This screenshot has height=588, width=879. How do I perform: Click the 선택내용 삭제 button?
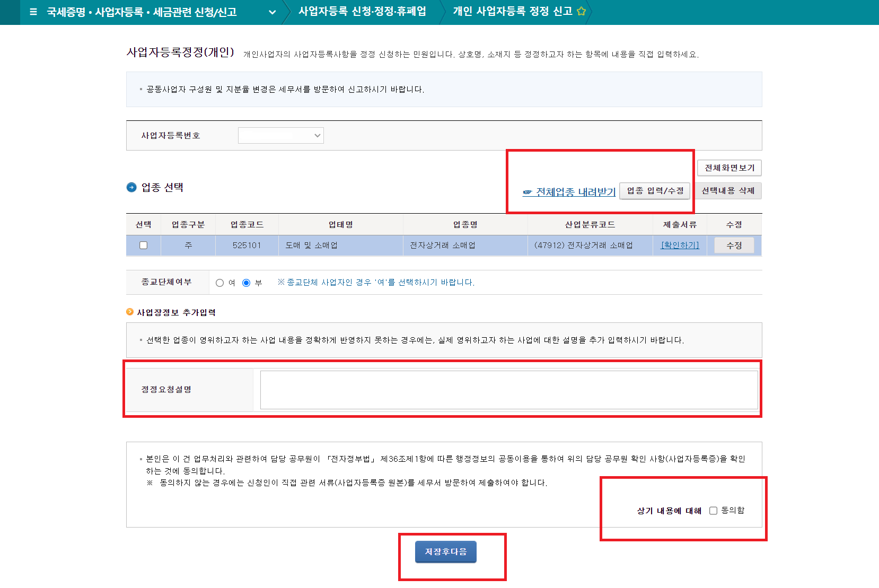728,190
